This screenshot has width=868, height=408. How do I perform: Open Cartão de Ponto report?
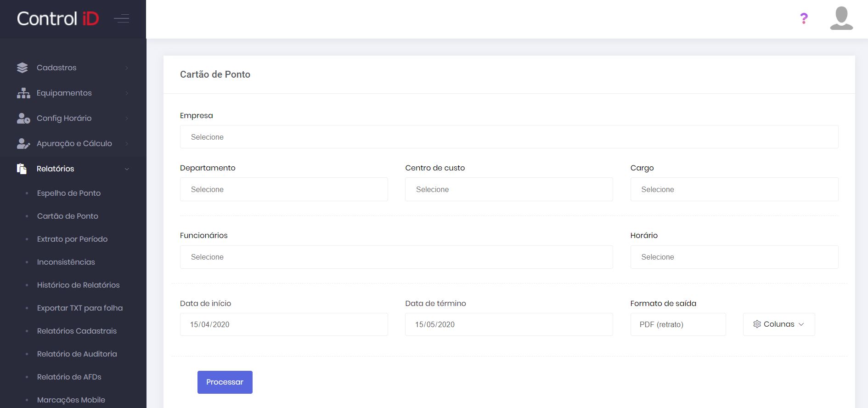68,216
